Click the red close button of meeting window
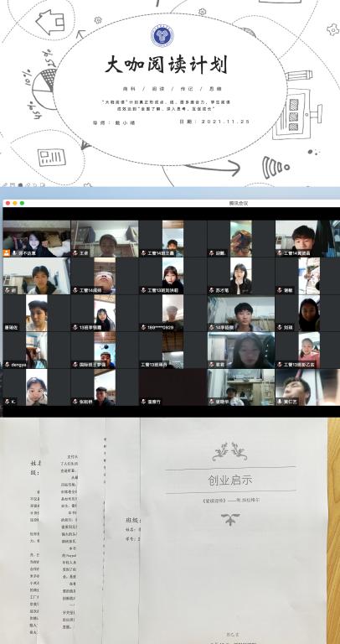Screen dimensions: 340x644 point(8,203)
